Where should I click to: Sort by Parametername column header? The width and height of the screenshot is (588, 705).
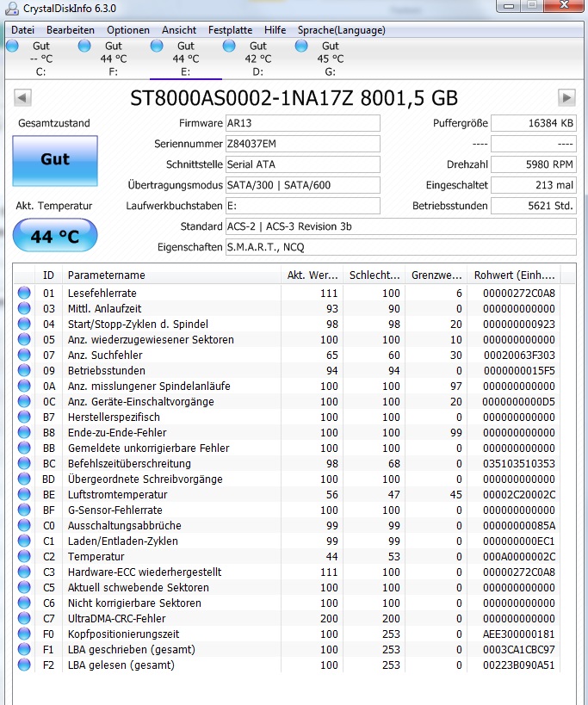(x=171, y=275)
